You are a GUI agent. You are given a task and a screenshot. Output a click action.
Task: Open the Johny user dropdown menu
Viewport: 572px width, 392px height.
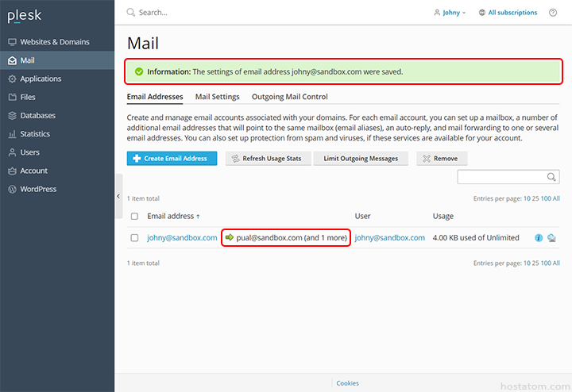click(450, 13)
